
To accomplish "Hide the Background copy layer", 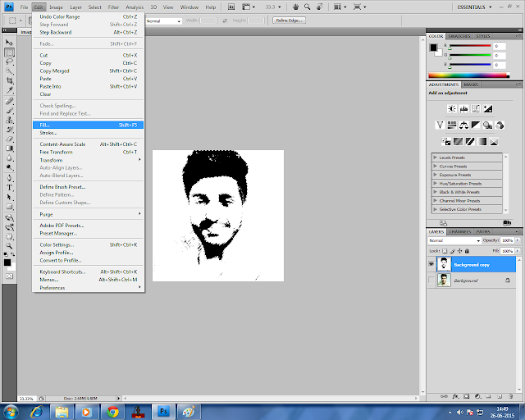I will (431, 264).
